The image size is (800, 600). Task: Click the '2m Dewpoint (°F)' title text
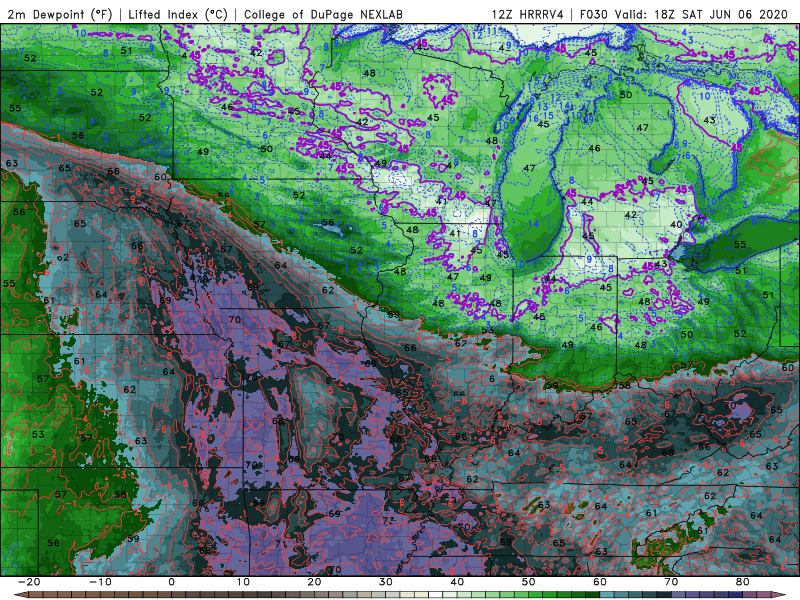pyautogui.click(x=60, y=15)
